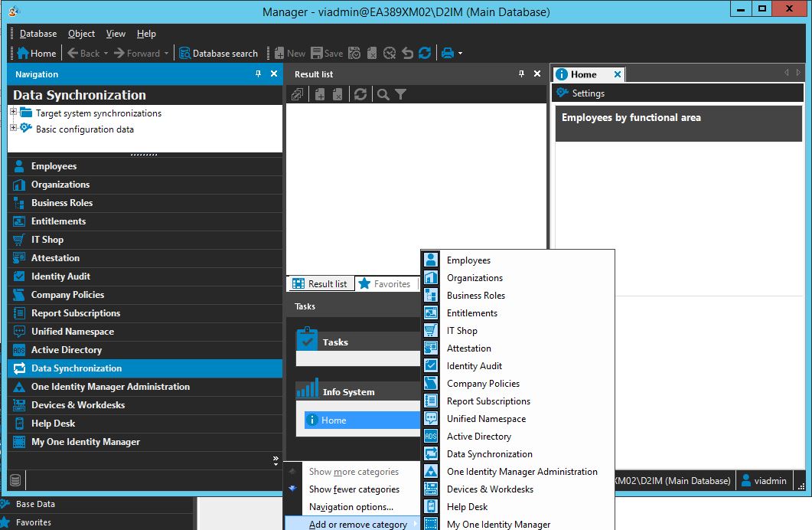Click the Save toolbar button
The height and width of the screenshot is (530, 812).
[x=327, y=54]
